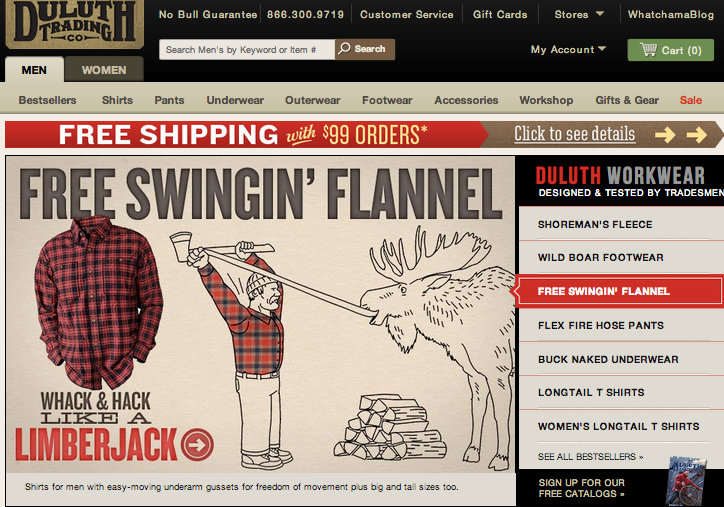Click the shopping cart icon
Screen dimensions: 724x507
point(648,49)
